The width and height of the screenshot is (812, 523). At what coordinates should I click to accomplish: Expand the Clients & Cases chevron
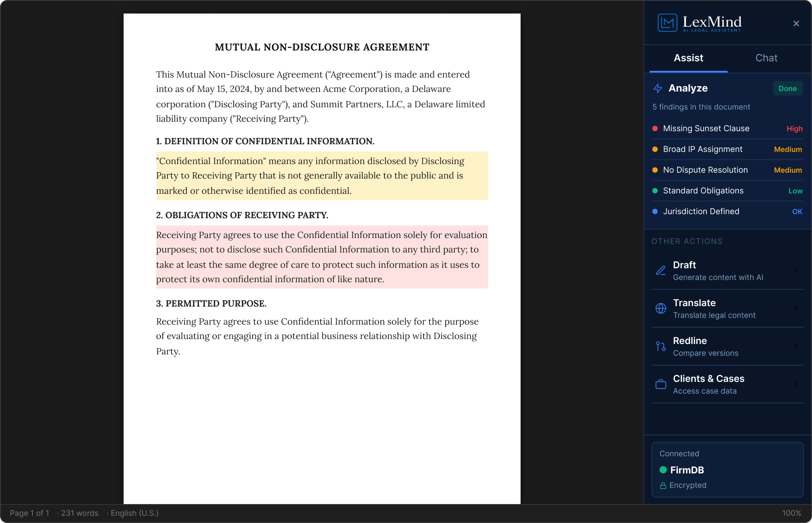tap(796, 384)
